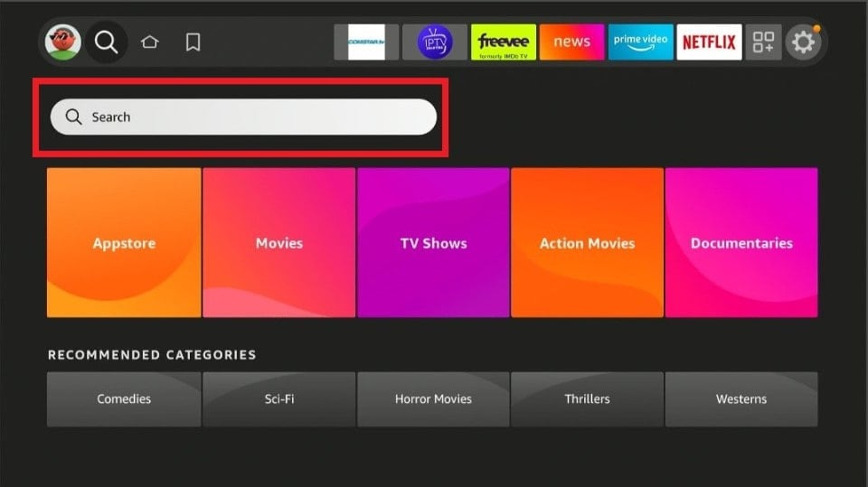The height and width of the screenshot is (487, 868).
Task: Select the Action Movies tile
Action: [x=588, y=243]
